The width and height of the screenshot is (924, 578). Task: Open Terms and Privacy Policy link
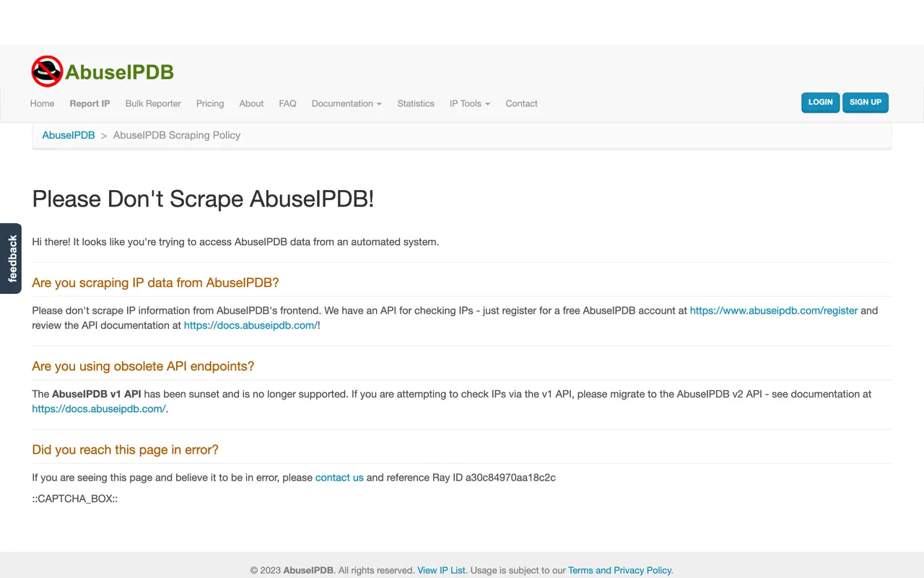point(619,570)
